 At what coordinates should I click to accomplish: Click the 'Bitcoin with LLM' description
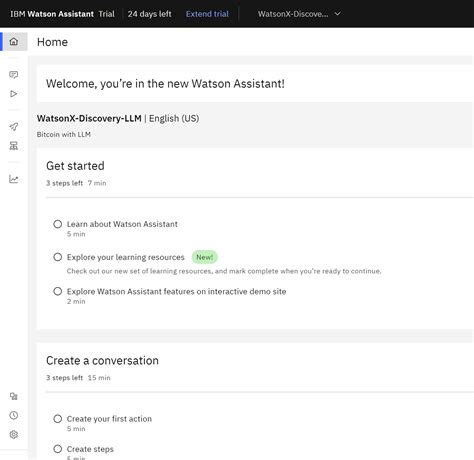pos(64,134)
